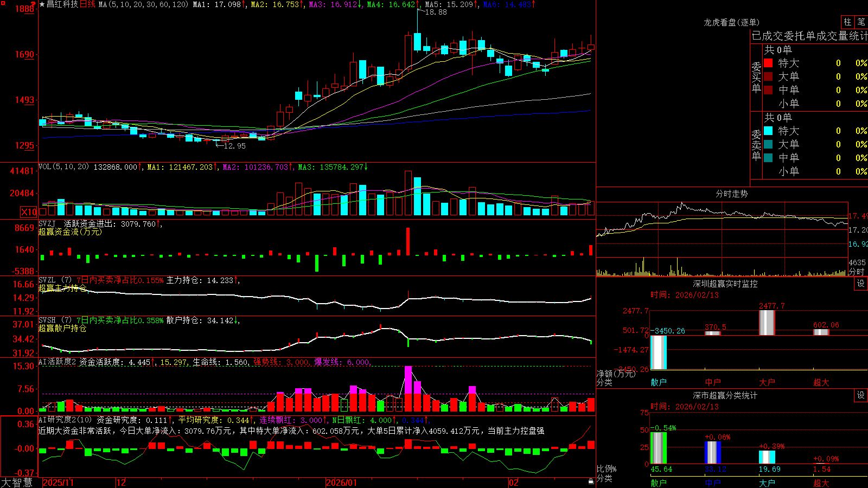Click the cyan 特大 sell-order color swatch
Image resolution: width=868 pixels, height=488 pixels.
(x=768, y=131)
